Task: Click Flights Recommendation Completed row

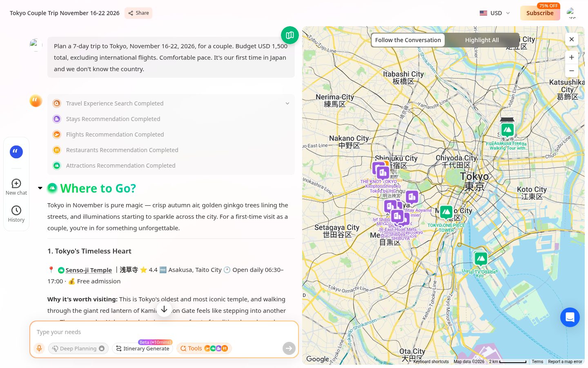Action: [x=171, y=135]
